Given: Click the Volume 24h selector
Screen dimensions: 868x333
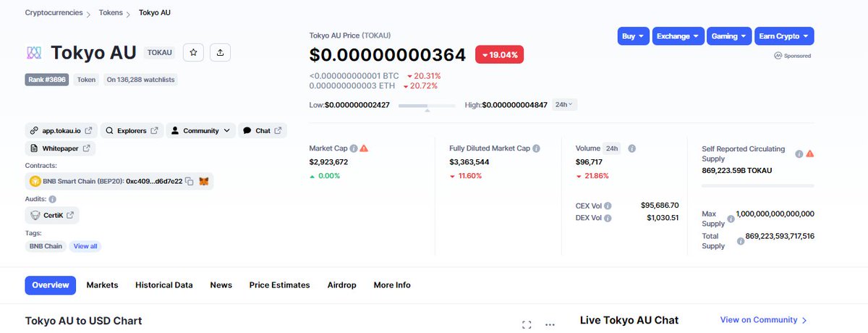Looking at the screenshot, I should click(x=612, y=148).
